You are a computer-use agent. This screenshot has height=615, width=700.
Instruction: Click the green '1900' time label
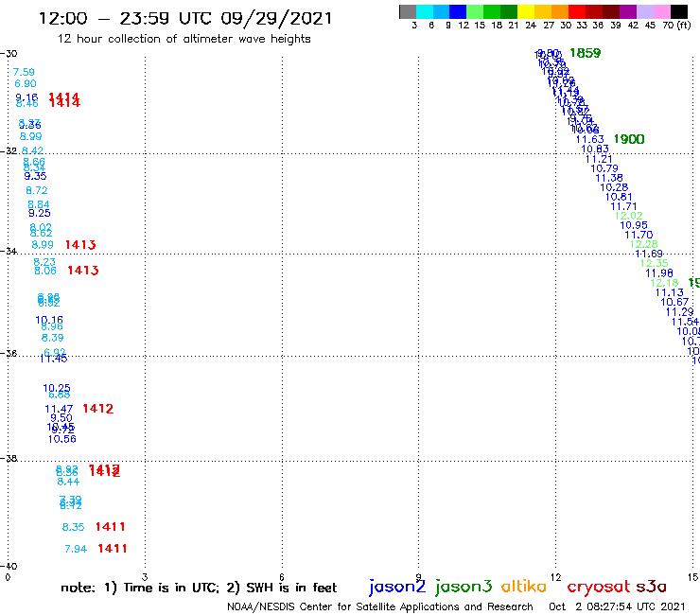pos(629,139)
